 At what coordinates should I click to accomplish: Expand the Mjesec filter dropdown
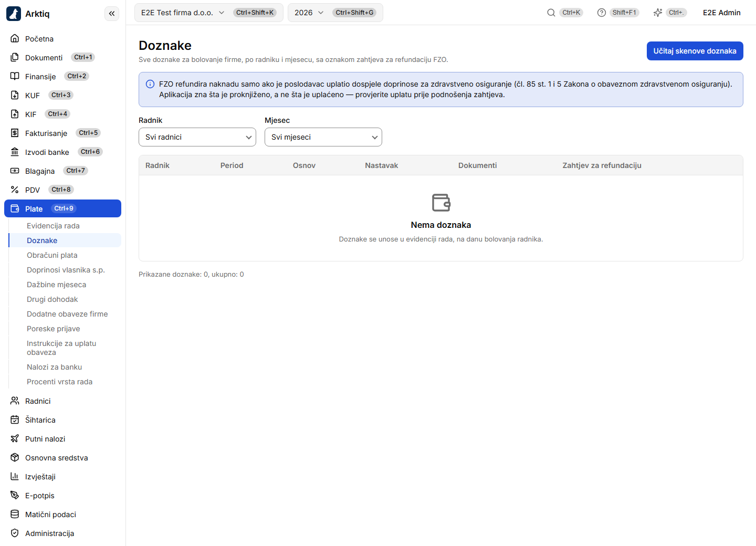point(323,137)
